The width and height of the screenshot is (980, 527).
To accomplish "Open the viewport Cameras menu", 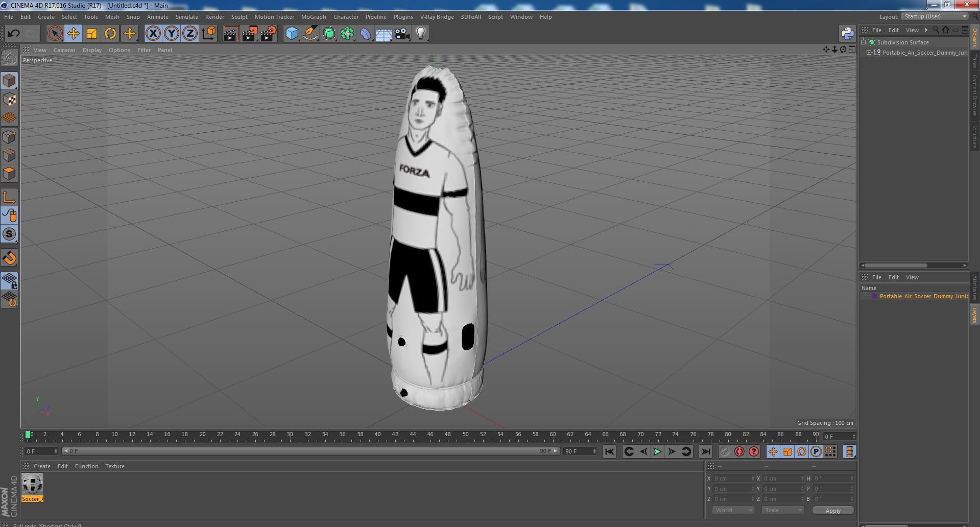I will click(x=64, y=50).
